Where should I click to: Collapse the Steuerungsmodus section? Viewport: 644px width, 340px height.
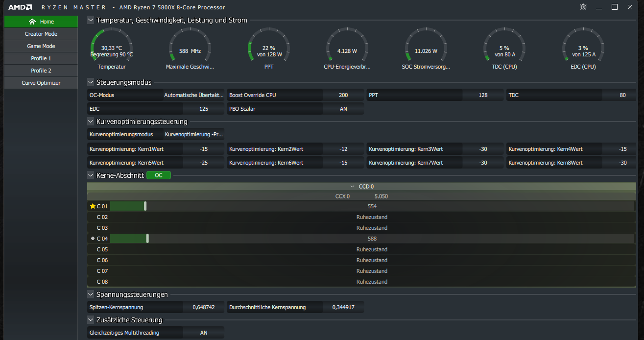click(x=91, y=82)
